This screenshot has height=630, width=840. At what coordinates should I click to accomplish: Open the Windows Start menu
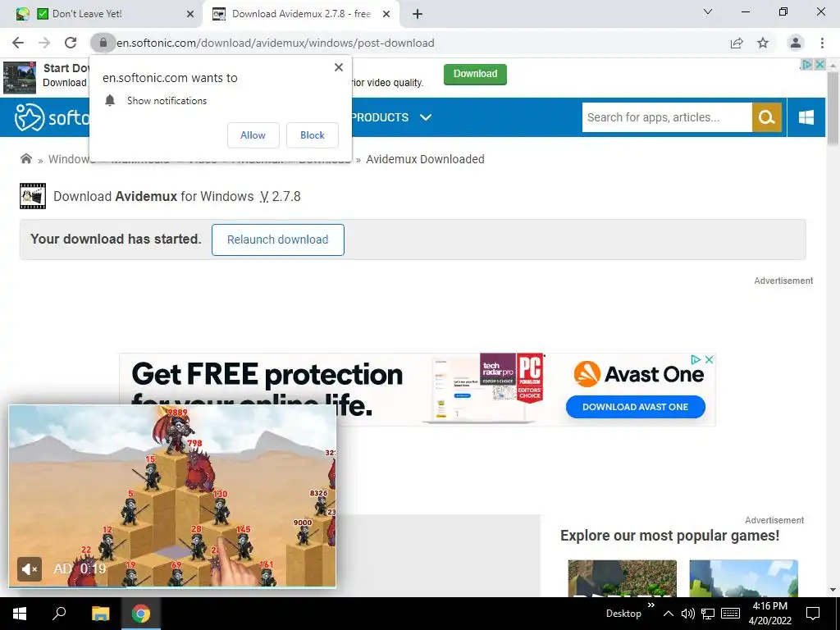[x=20, y=614]
